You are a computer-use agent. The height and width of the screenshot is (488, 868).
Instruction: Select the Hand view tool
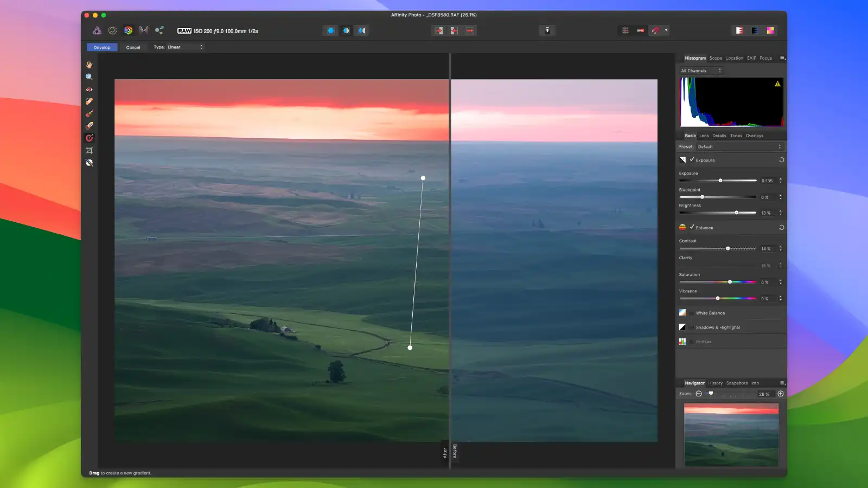click(89, 65)
